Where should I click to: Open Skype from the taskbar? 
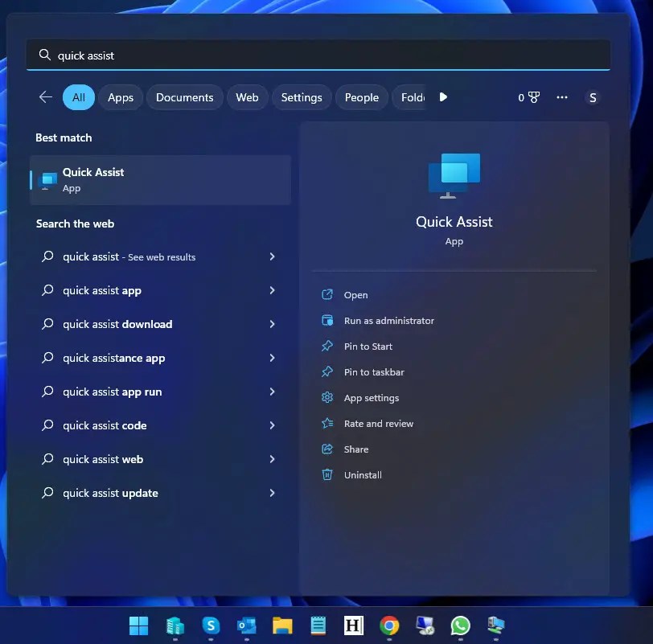pyautogui.click(x=211, y=626)
